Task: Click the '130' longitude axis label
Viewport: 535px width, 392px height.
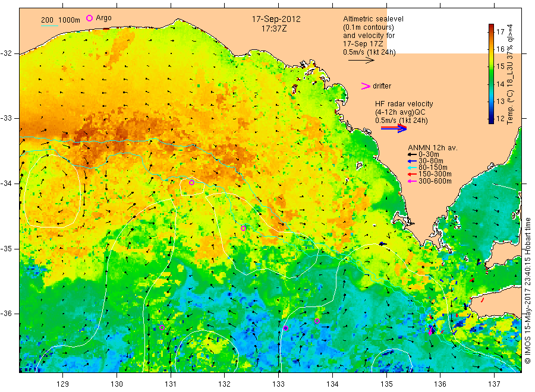Action: [x=117, y=384]
